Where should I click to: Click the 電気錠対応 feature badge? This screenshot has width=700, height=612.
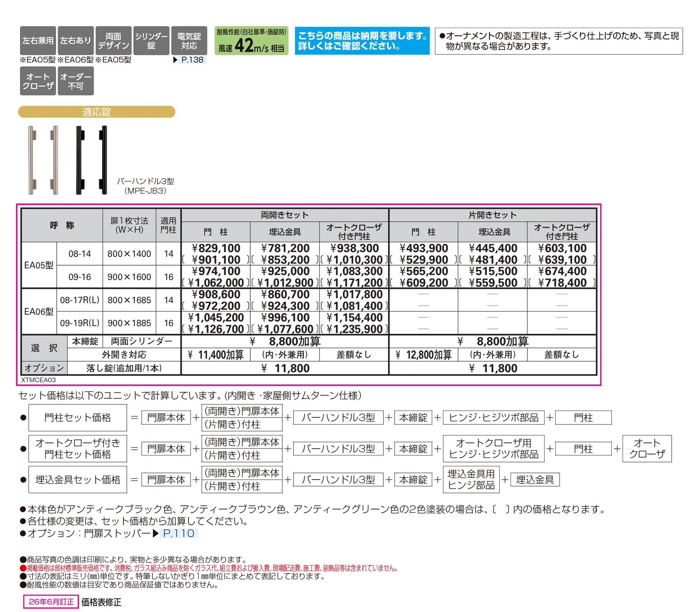click(x=189, y=41)
